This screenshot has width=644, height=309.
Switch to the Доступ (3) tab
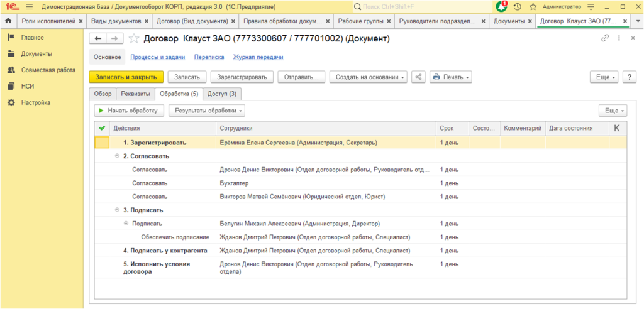(222, 94)
